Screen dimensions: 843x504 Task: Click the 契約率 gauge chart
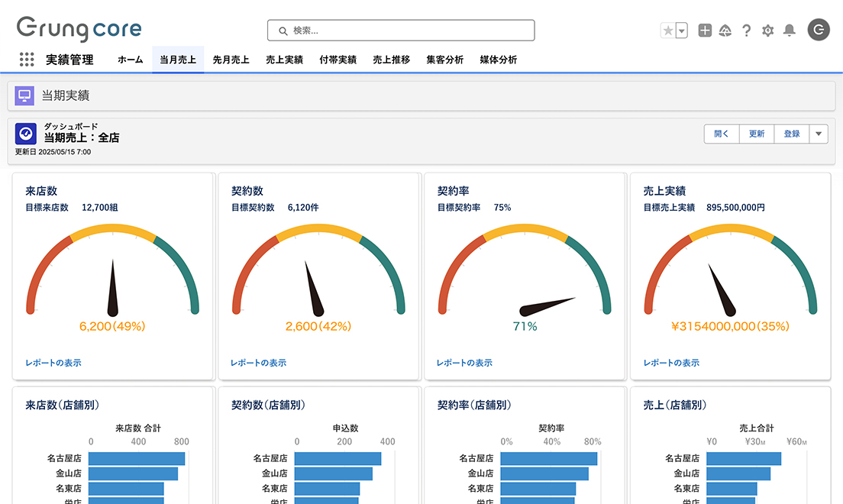click(x=525, y=270)
